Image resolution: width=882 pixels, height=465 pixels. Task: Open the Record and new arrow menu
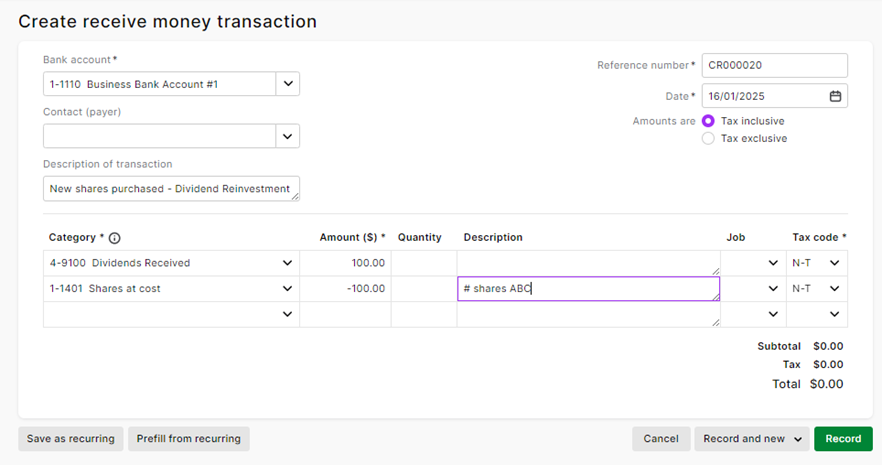798,439
